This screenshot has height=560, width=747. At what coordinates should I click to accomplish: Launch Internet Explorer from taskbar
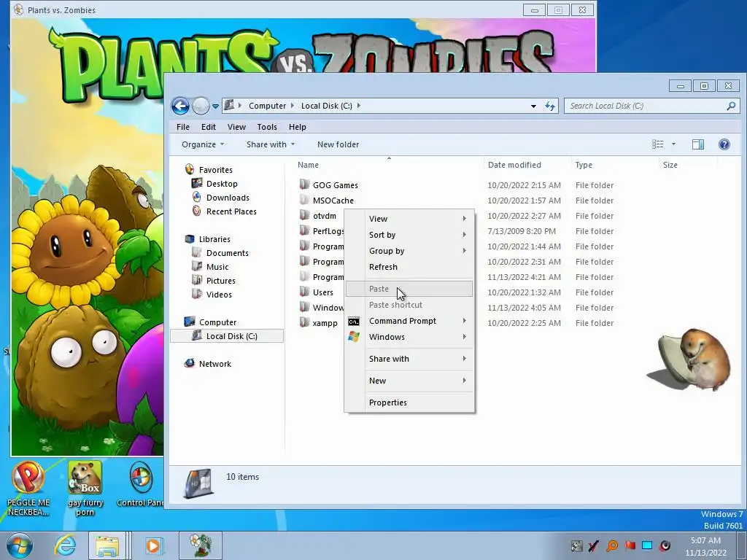[x=65, y=545]
